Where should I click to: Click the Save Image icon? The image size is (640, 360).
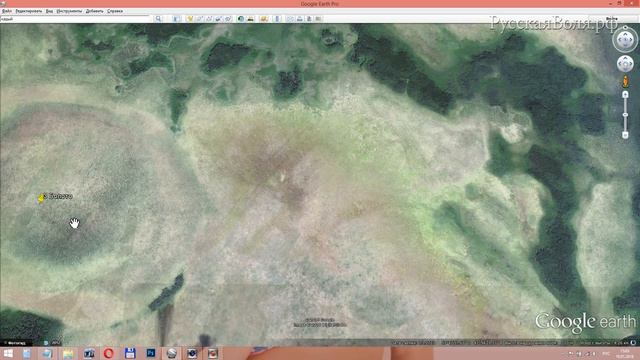(x=309, y=19)
